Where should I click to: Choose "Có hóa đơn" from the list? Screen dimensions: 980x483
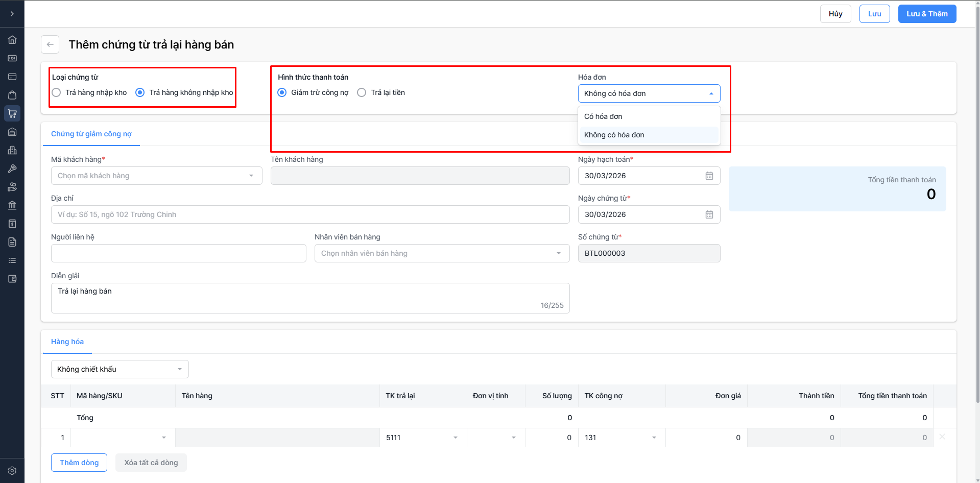tap(603, 116)
